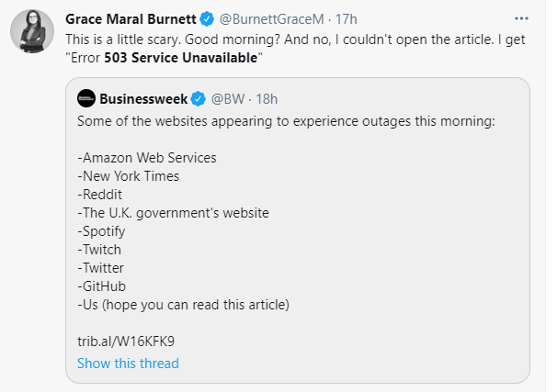Image resolution: width=557 pixels, height=392 pixels.
Task: Click the 'Some of the websites' quoted text
Action: click(287, 121)
